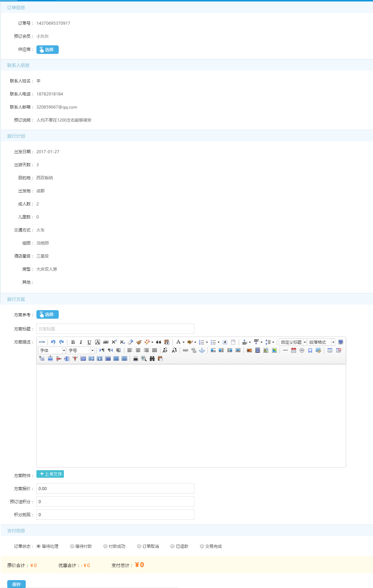
Task: Toggle bold formatting in the editor
Action: (x=73, y=342)
